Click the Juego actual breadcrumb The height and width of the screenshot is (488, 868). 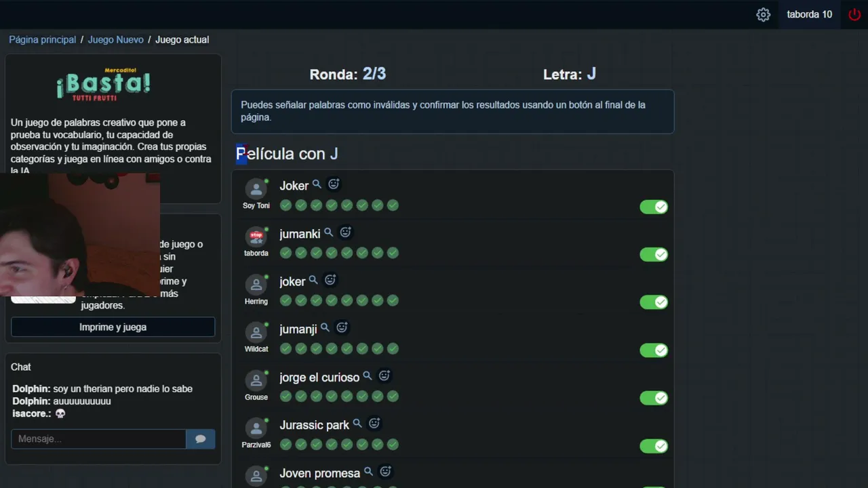point(182,39)
